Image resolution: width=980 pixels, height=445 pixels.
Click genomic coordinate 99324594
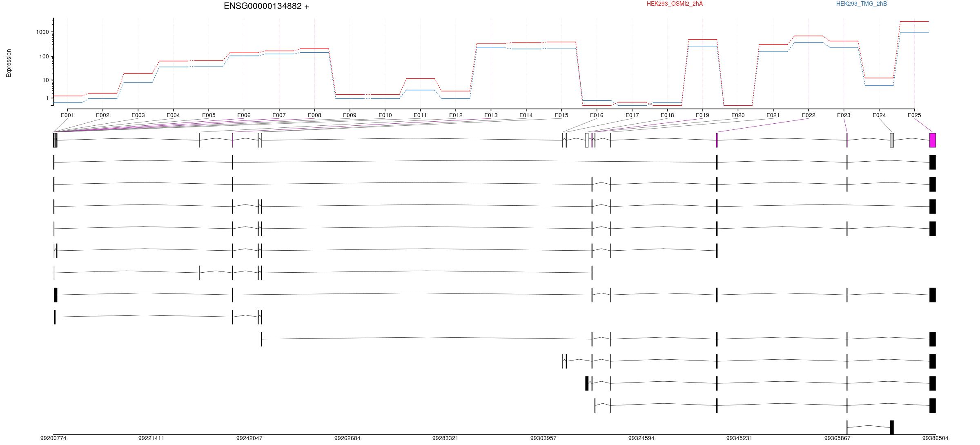(x=641, y=438)
